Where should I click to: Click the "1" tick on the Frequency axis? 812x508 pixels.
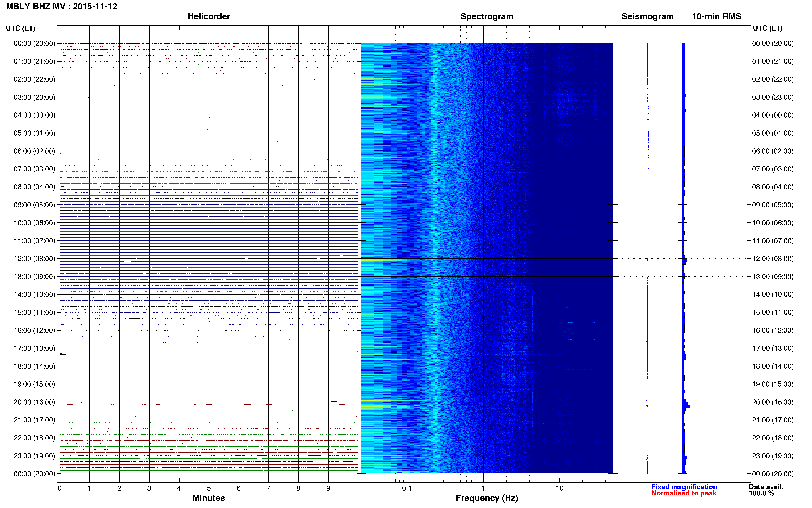pyautogui.click(x=483, y=488)
